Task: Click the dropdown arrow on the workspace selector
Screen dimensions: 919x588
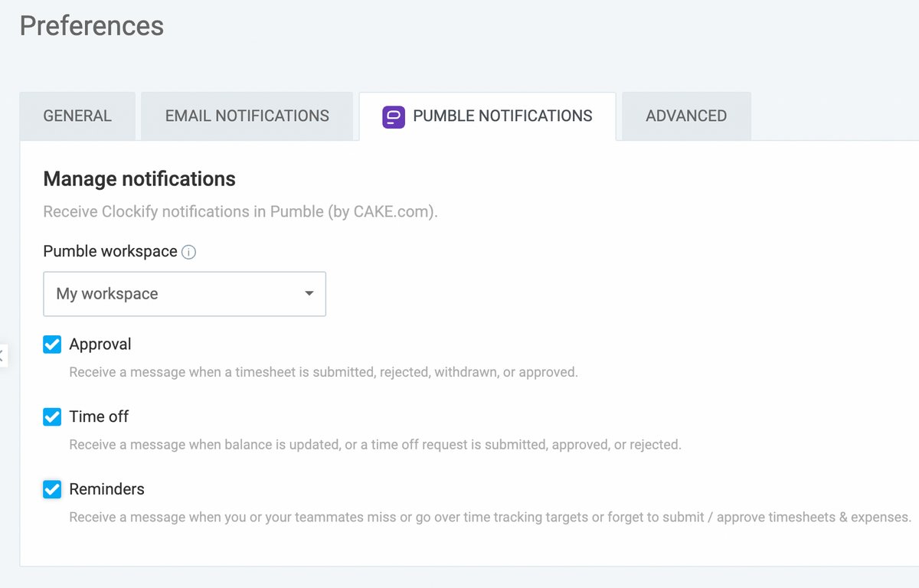Action: pos(309,293)
